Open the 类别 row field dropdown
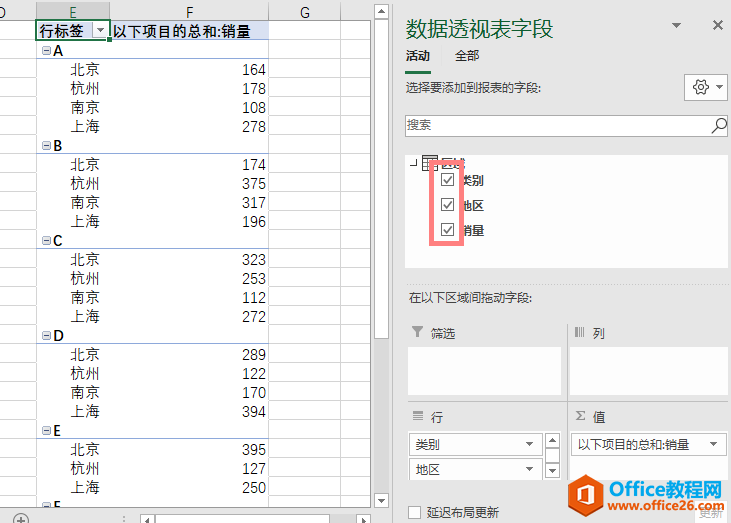Viewport: 731px width, 523px height. [529, 444]
